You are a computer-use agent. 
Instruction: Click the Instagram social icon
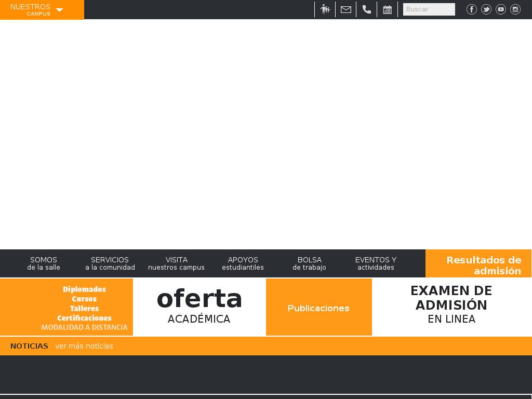pos(515,9)
